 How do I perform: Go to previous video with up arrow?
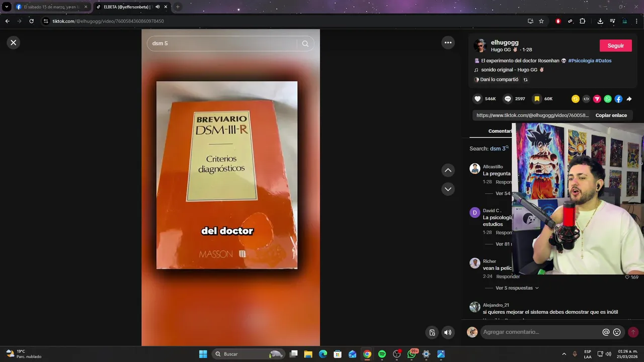(448, 170)
